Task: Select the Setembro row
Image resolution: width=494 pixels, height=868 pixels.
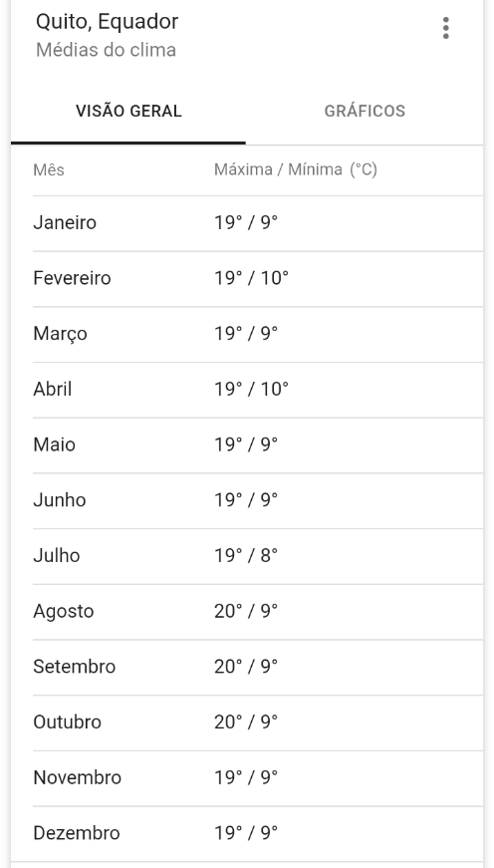Action: coord(258,667)
